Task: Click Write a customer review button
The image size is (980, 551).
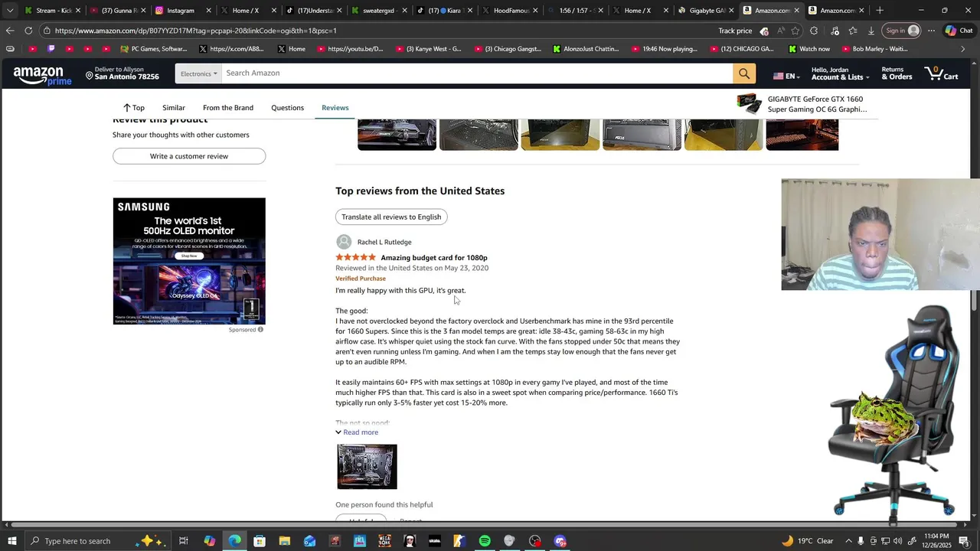Action: [x=189, y=156]
